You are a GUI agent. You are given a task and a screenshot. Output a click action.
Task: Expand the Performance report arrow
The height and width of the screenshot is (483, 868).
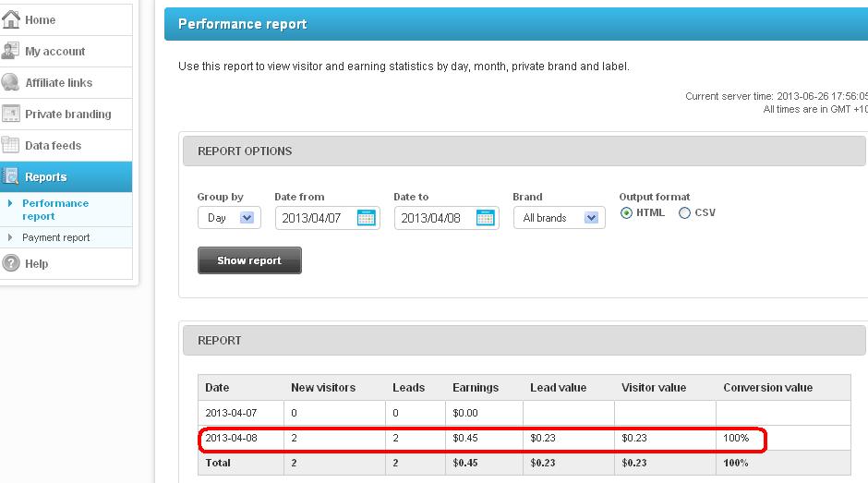click(x=10, y=203)
